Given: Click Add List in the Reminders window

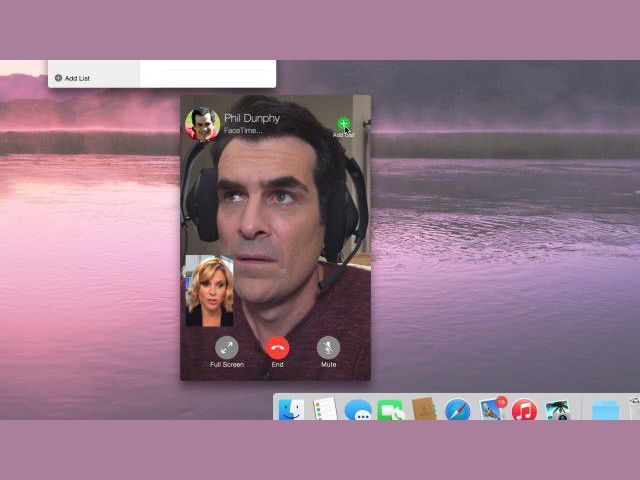Looking at the screenshot, I should pyautogui.click(x=72, y=78).
